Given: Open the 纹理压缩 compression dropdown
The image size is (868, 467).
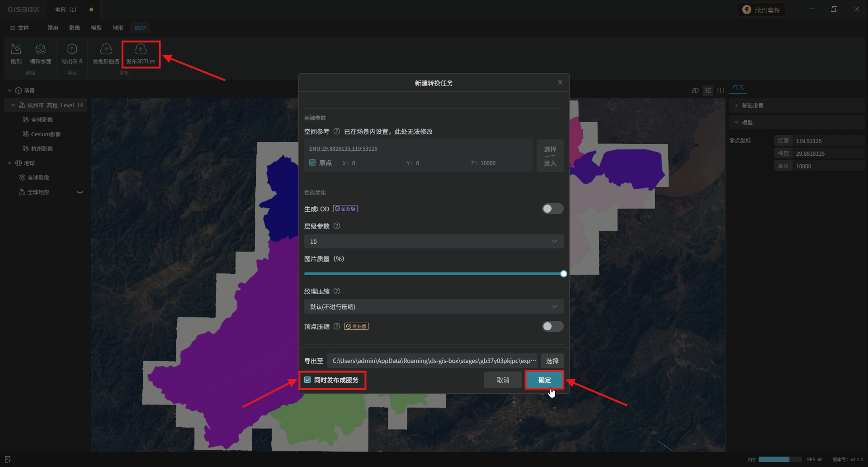Looking at the screenshot, I should [x=434, y=307].
